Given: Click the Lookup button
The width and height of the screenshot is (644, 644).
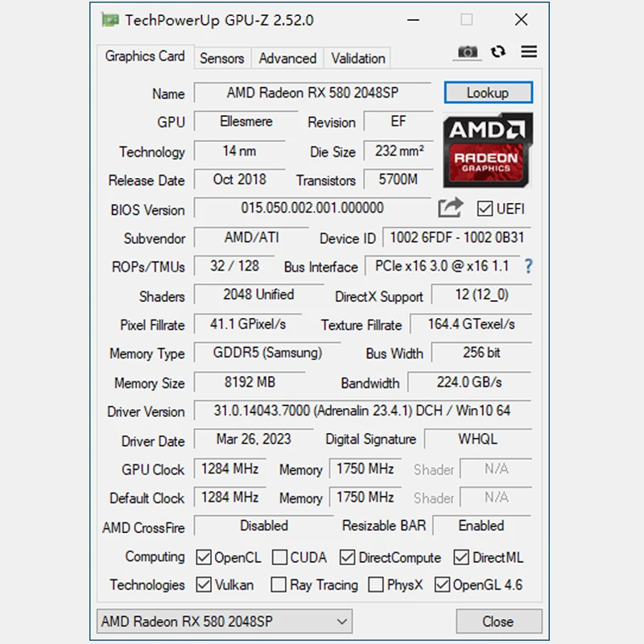Looking at the screenshot, I should coord(488,93).
